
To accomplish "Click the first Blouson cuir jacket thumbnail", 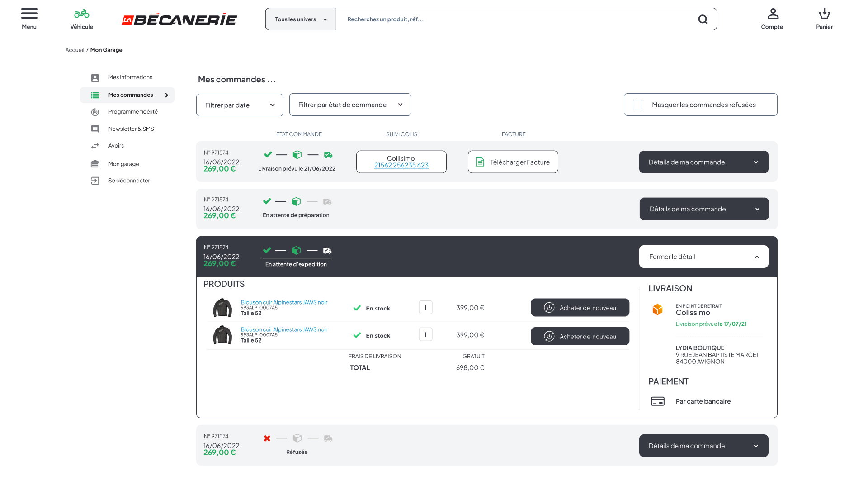I will [222, 308].
